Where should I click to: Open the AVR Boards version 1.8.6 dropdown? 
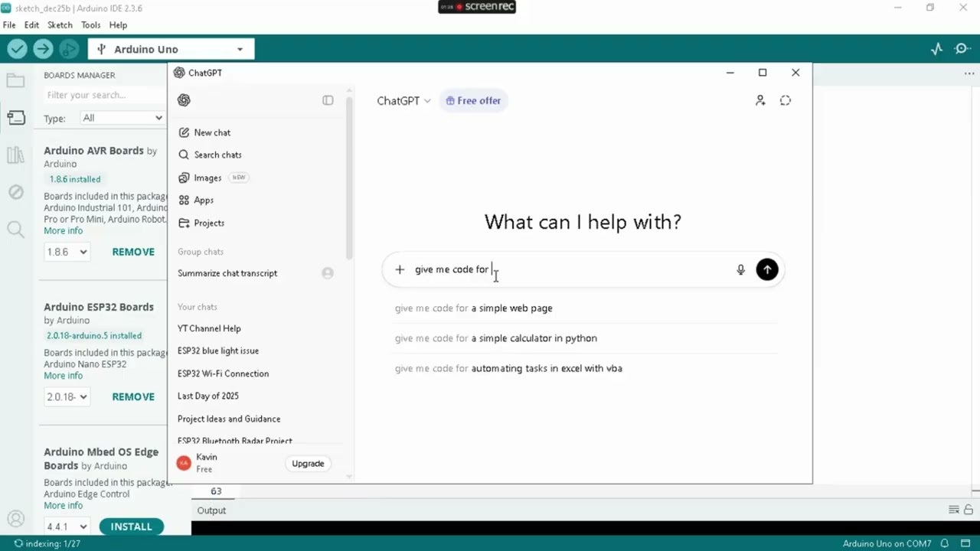(67, 252)
